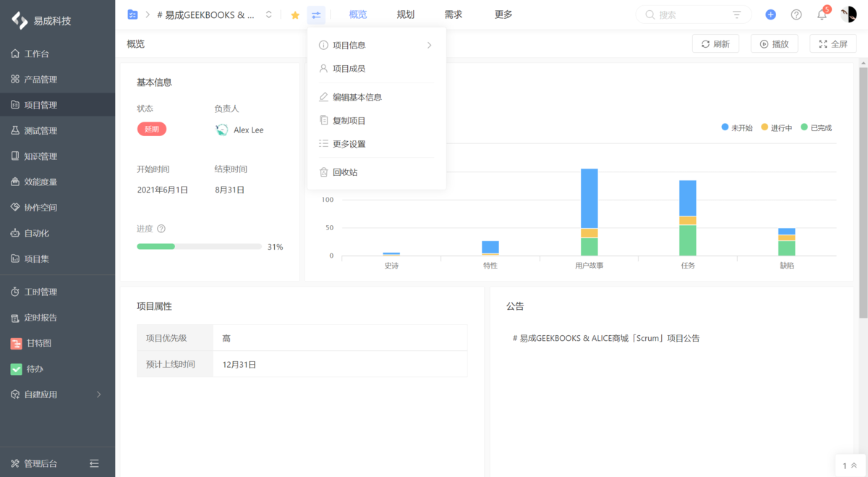This screenshot has height=477, width=868.
Task: Click the 31% progress bar
Action: point(199,246)
